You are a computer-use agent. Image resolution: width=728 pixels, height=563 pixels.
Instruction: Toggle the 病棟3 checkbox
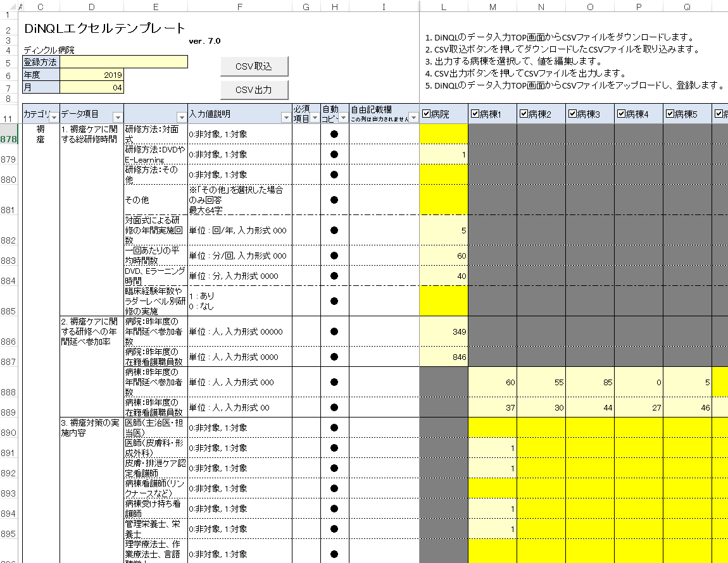pos(572,114)
